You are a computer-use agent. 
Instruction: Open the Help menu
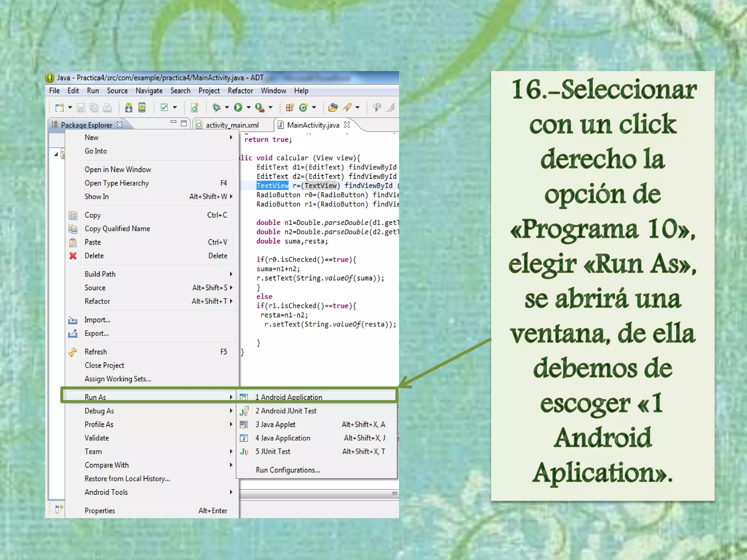click(301, 91)
